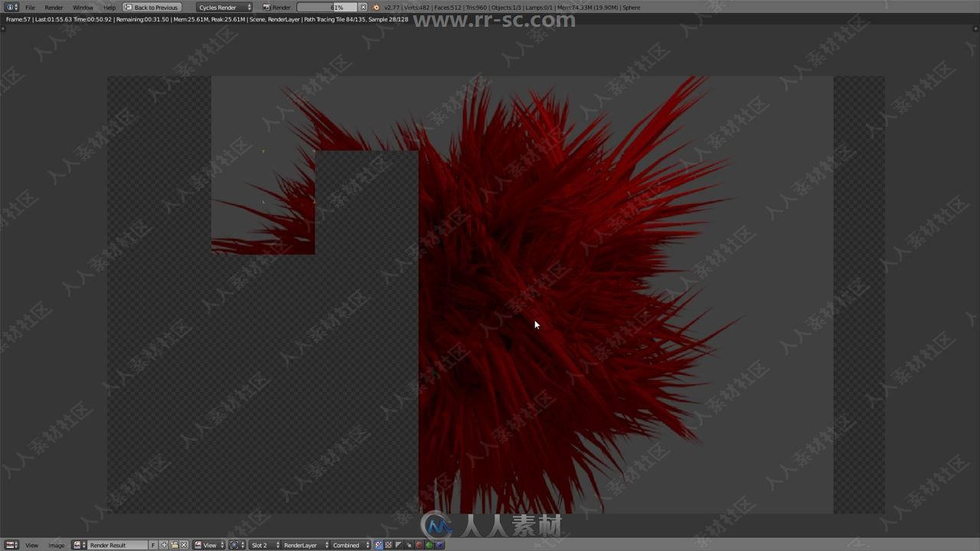This screenshot has width=980, height=551.
Task: Select Color and Alpha channel display
Action: (377, 545)
